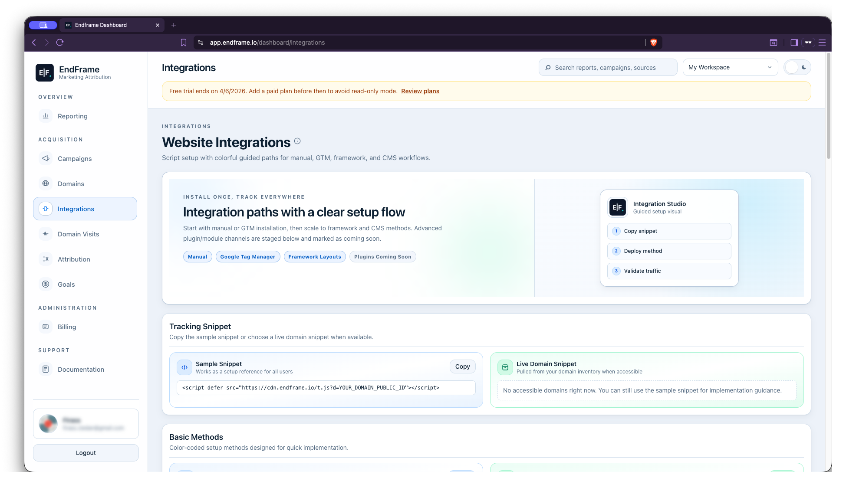The image size is (856, 504).
Task: Click the Google Tag Manager pill
Action: (x=247, y=257)
